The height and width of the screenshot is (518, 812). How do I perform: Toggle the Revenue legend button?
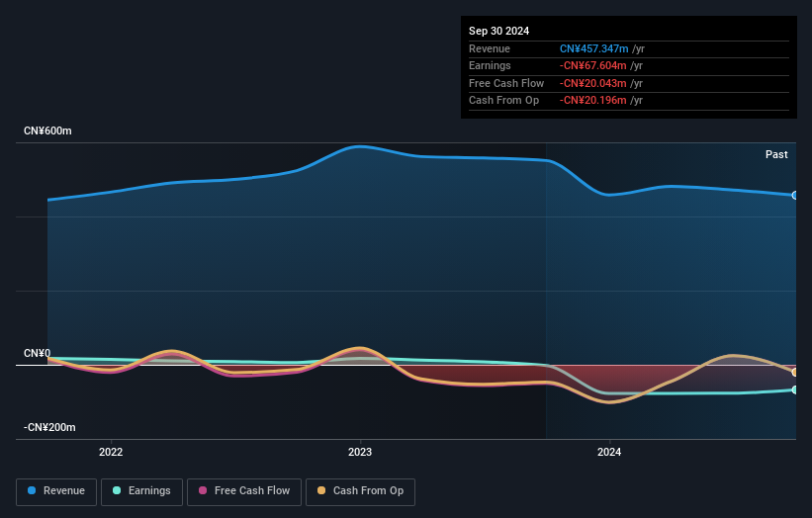[x=56, y=491]
